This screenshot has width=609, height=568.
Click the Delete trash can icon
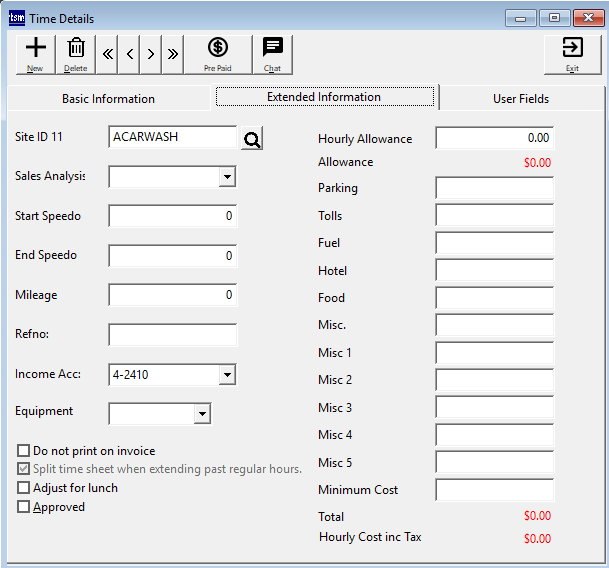pos(76,53)
